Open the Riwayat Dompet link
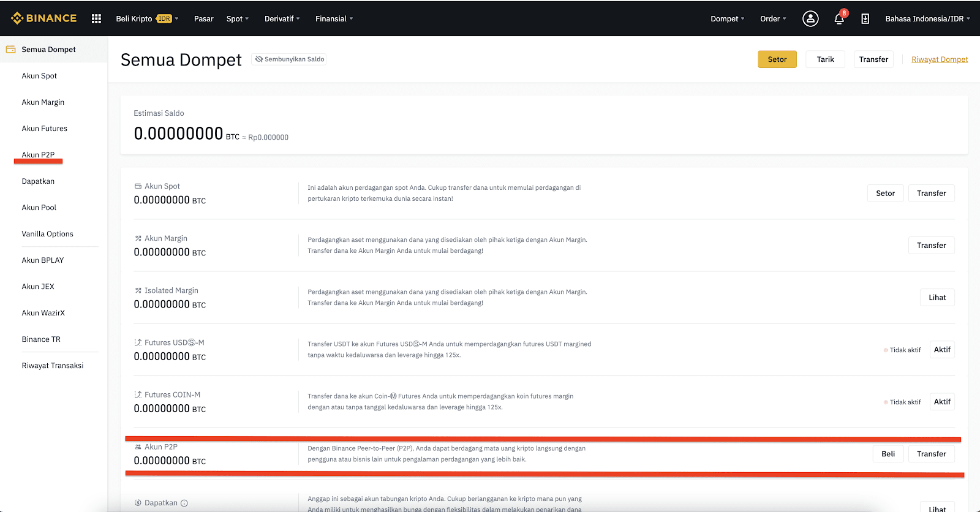The width and height of the screenshot is (980, 512). (x=940, y=59)
